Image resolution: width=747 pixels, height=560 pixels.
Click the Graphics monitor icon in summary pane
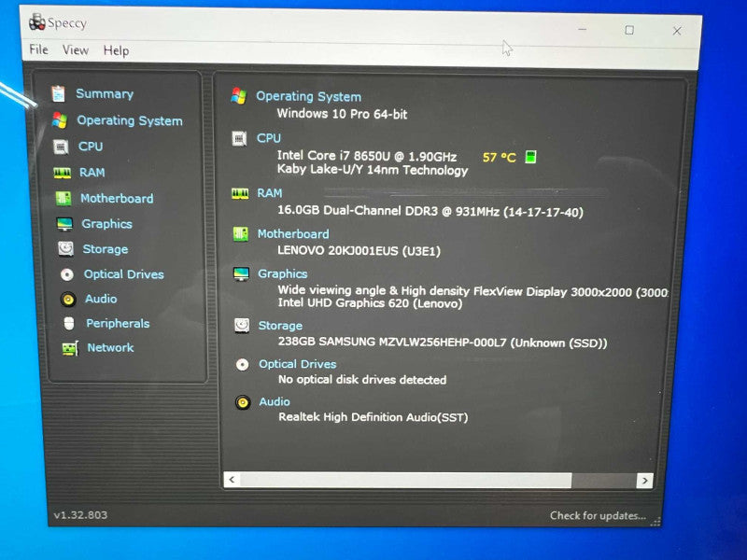241,273
